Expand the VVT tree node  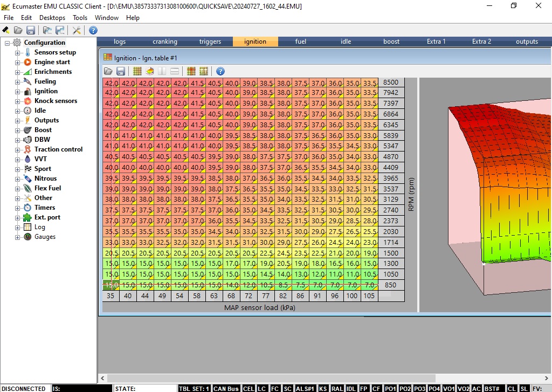click(17, 159)
